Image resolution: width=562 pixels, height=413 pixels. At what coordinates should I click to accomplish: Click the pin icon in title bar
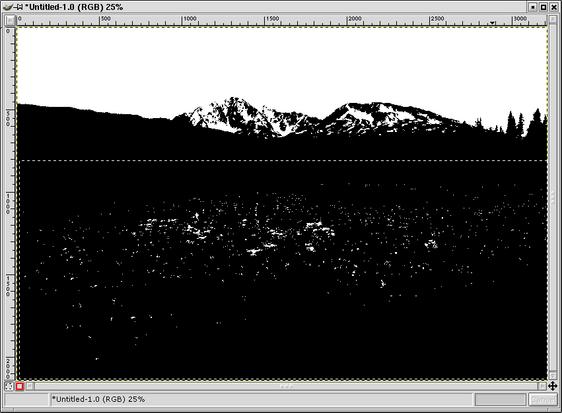[x=19, y=7]
